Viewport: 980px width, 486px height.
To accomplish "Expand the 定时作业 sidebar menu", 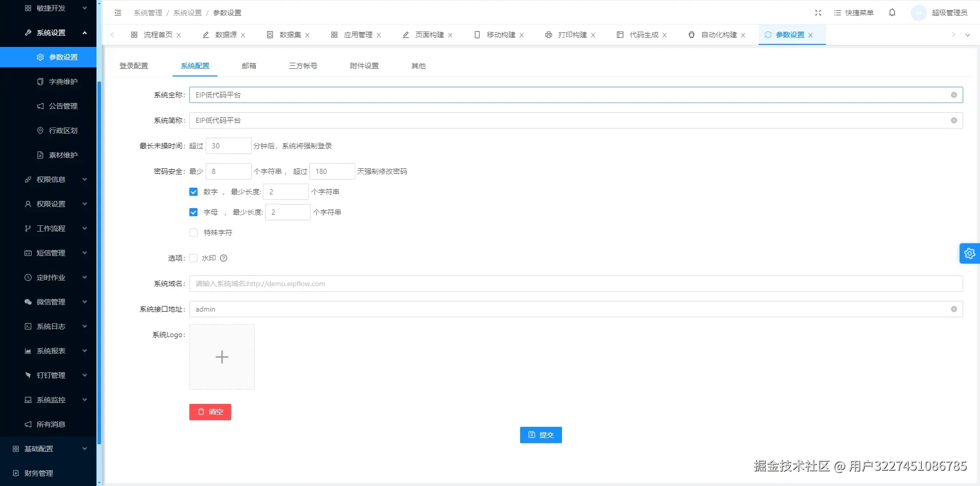I will [x=48, y=277].
